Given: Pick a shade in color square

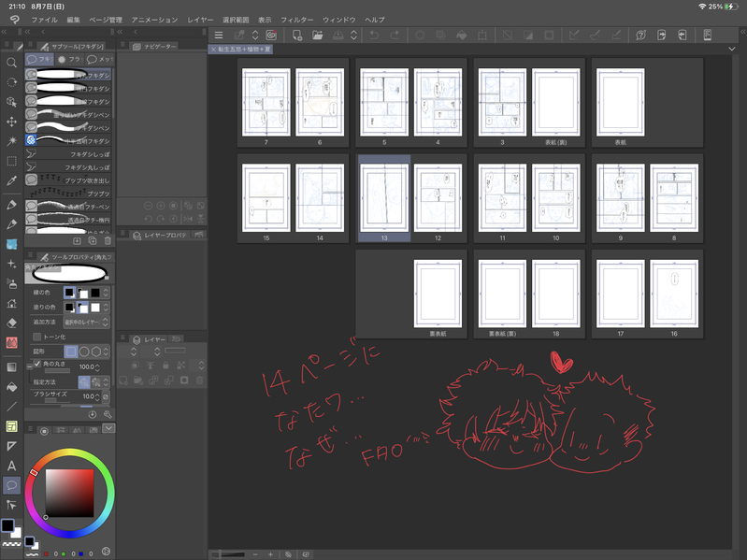Looking at the screenshot, I should pyautogui.click(x=69, y=493).
